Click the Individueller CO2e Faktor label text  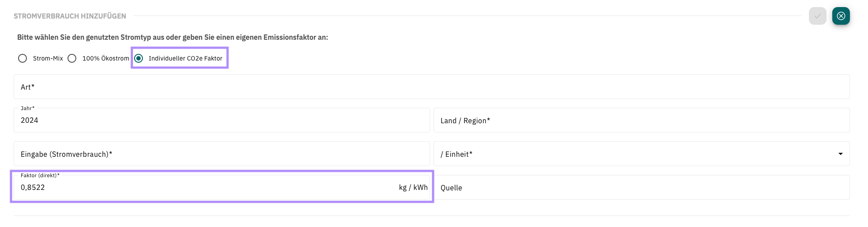click(x=185, y=58)
